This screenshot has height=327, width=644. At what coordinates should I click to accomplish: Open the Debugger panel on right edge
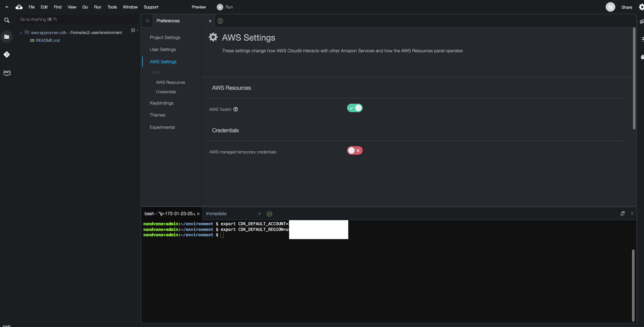(x=642, y=57)
